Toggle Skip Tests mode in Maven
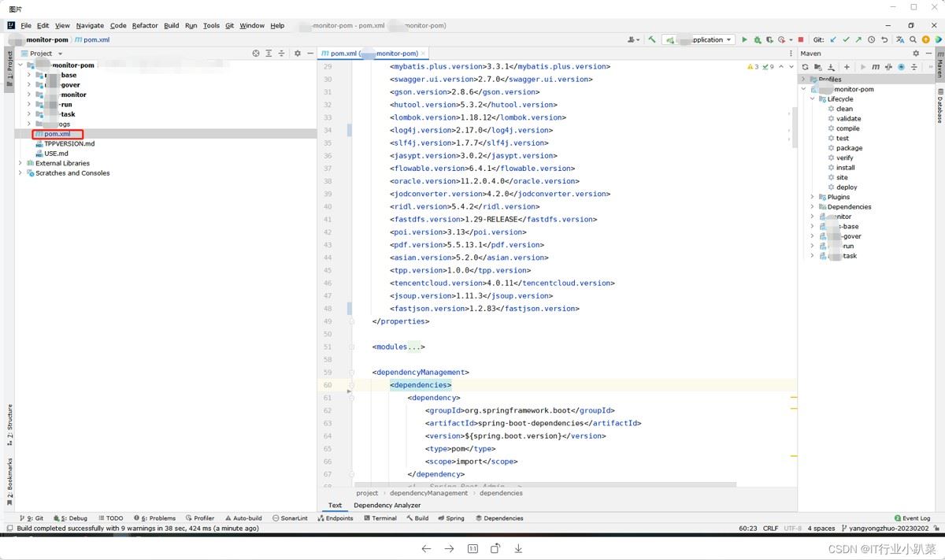The width and height of the screenshot is (945, 560). (902, 67)
